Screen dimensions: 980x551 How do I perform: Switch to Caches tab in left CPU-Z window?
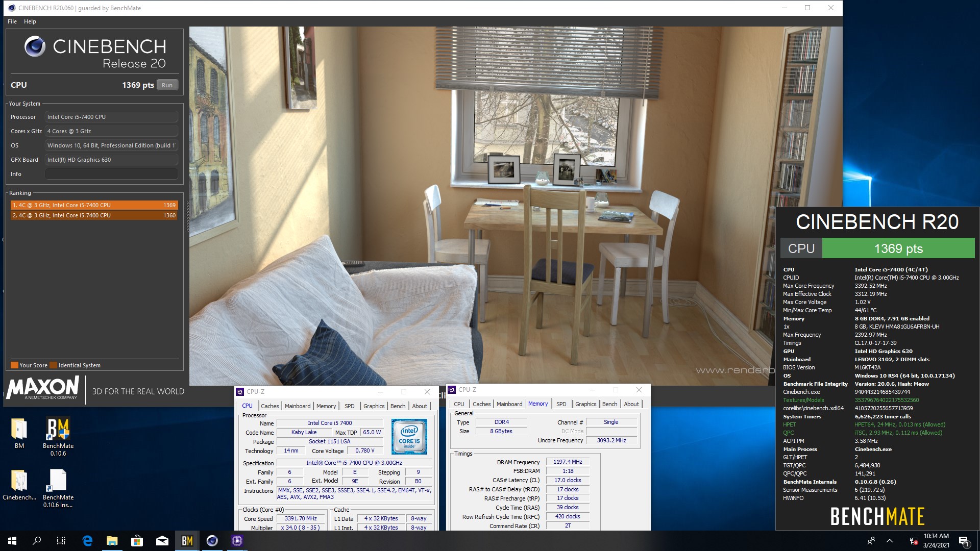tap(269, 406)
